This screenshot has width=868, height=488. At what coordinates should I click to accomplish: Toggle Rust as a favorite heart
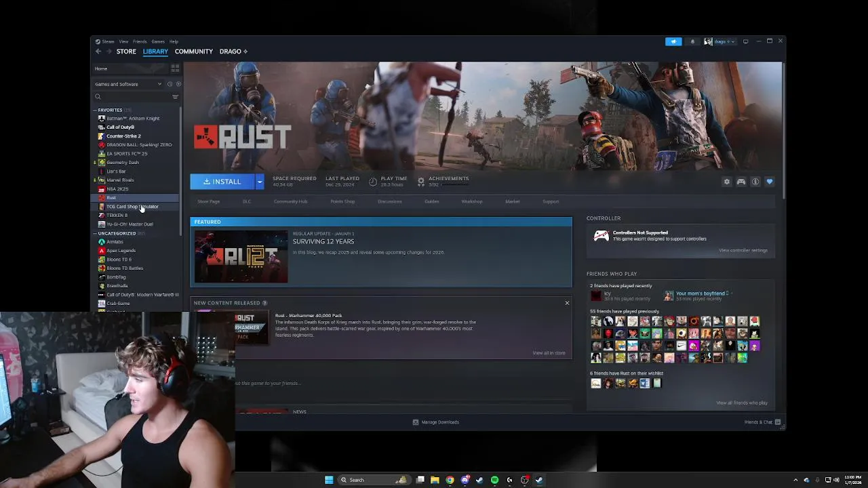point(770,182)
